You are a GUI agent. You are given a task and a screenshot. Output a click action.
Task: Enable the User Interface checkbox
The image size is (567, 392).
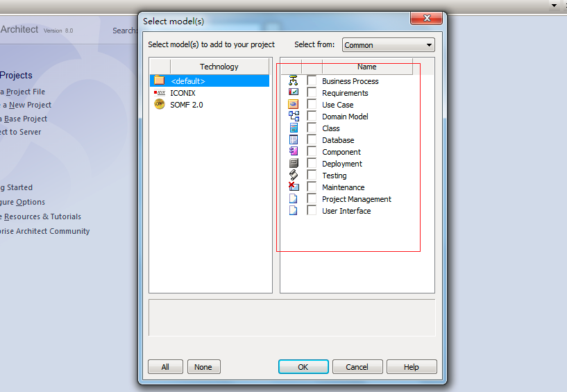coord(312,210)
